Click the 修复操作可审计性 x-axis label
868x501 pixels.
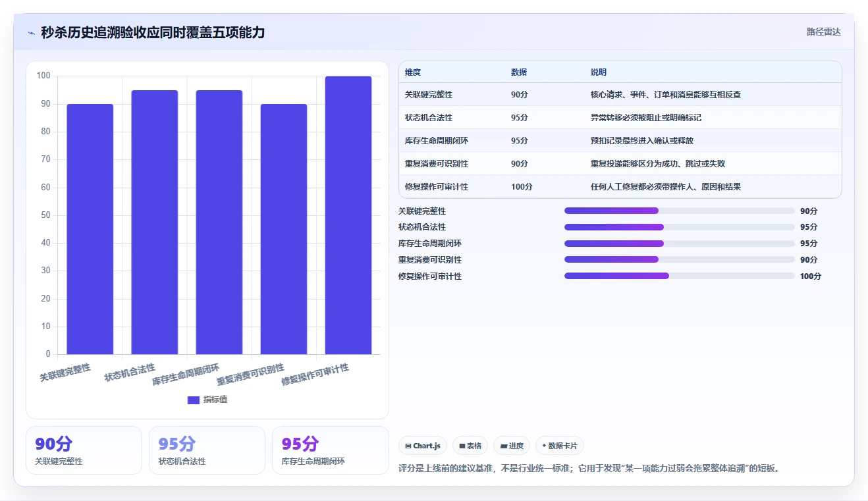315,374
